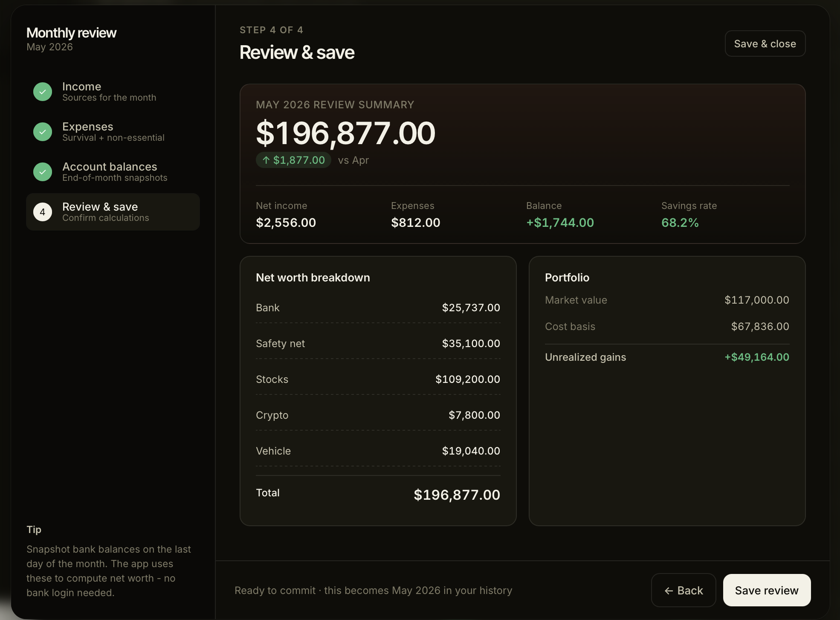840x620 pixels.
Task: Click the Snapshot bank balances tip paragraph
Action: pyautogui.click(x=109, y=571)
